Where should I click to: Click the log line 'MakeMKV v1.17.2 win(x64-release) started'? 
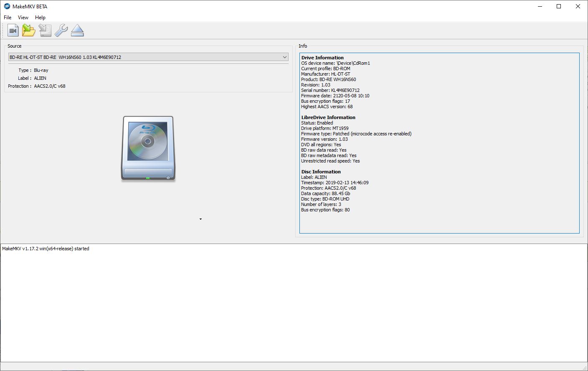pos(46,249)
